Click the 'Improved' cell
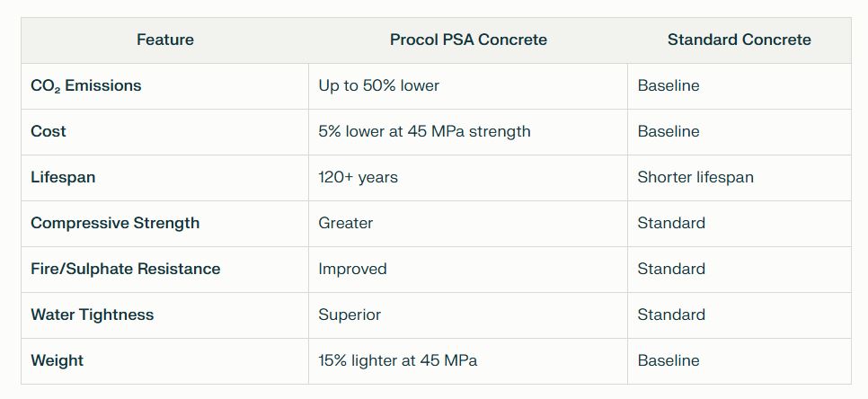The image size is (868, 399). [352, 269]
